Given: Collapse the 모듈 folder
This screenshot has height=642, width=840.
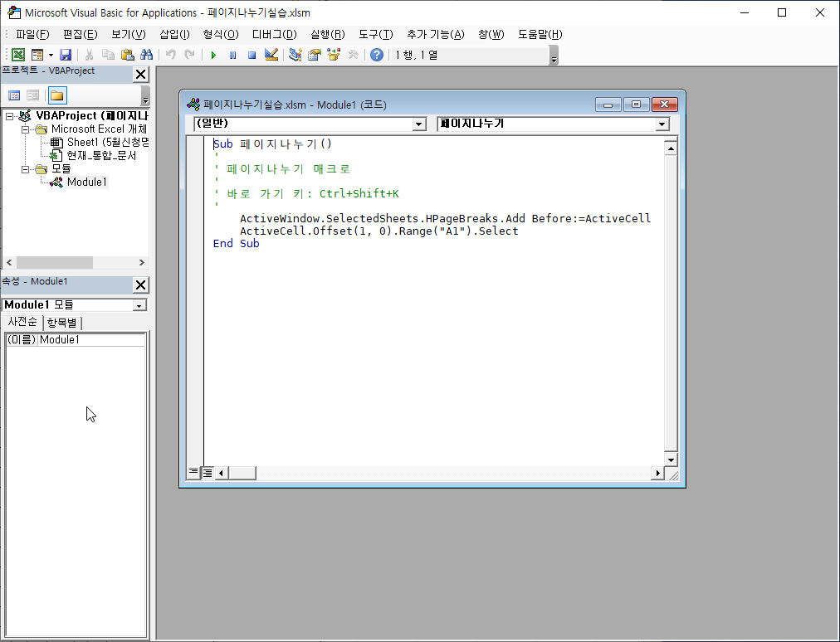Looking at the screenshot, I should [x=25, y=169].
